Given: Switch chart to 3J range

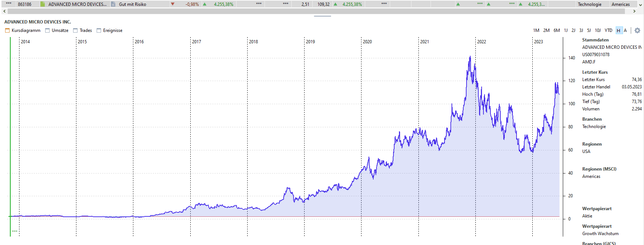Looking at the screenshot, I should pyautogui.click(x=581, y=30).
